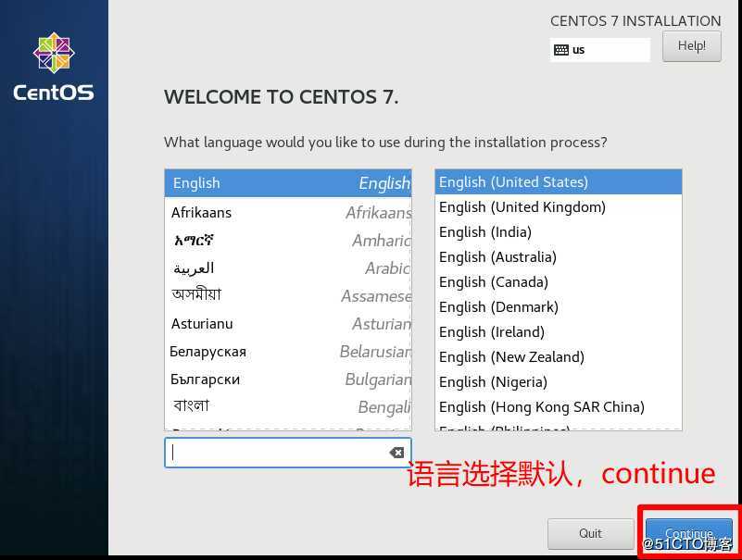Select the us keyboard layout indicator
The height and width of the screenshot is (560, 742).
coord(600,50)
